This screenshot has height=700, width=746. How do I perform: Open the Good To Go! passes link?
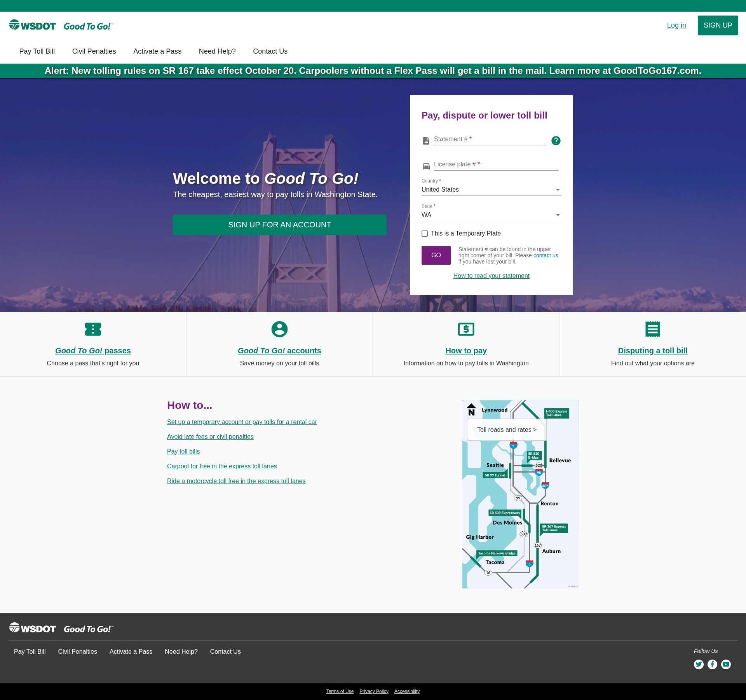pos(93,351)
